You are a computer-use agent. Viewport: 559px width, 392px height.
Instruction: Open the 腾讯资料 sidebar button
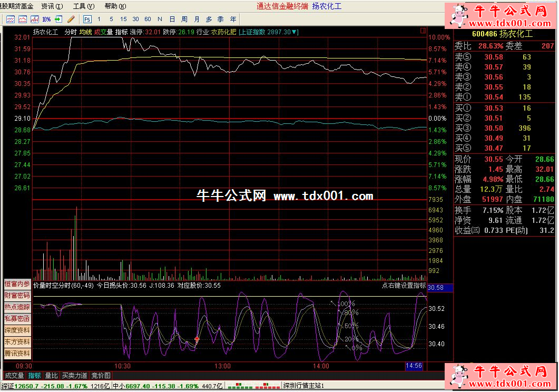pos(17,354)
